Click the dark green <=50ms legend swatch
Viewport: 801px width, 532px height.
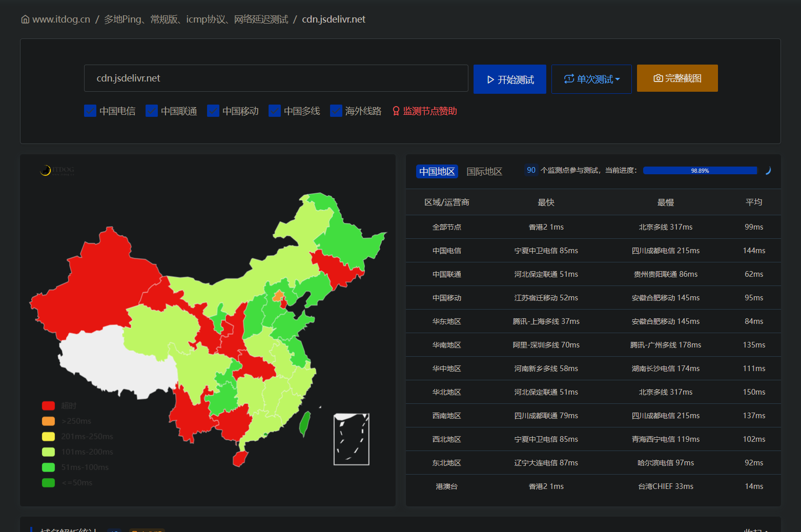[x=49, y=483]
